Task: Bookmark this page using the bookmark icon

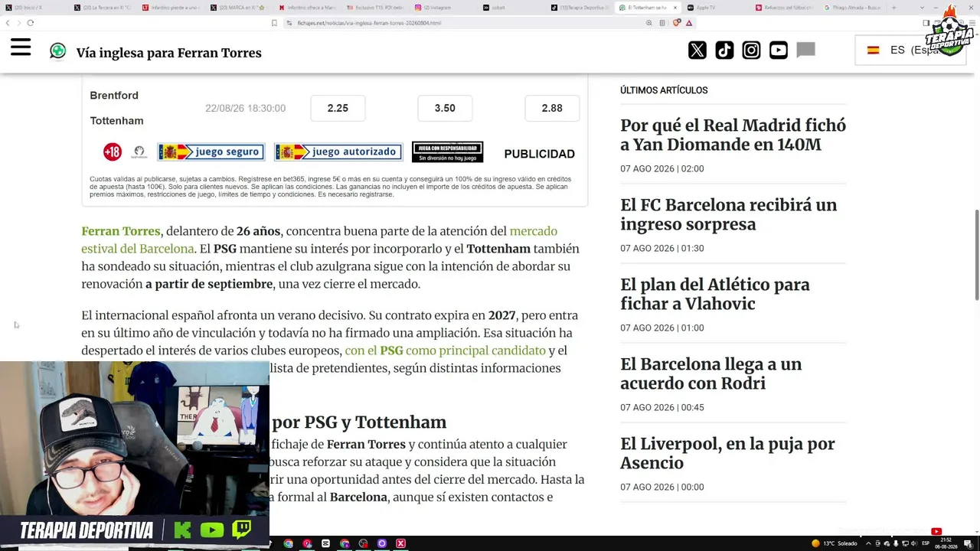Action: coord(274,23)
